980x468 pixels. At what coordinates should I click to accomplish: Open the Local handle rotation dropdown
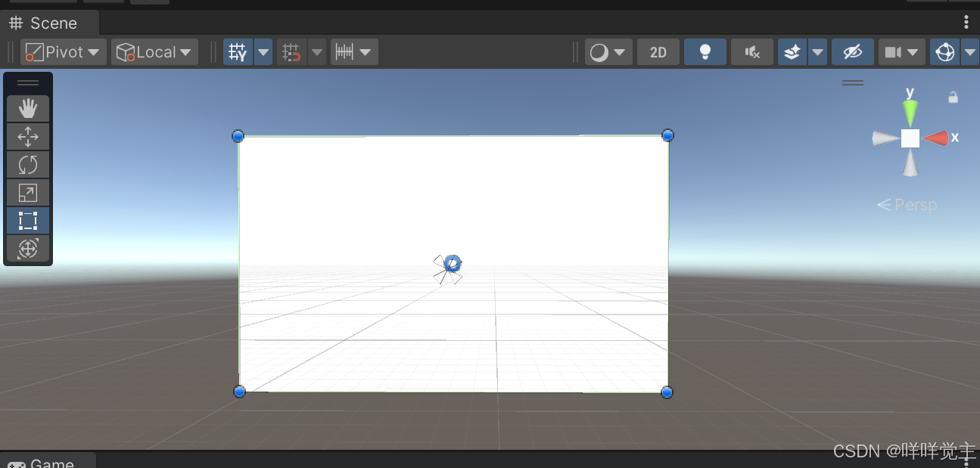click(x=154, y=51)
